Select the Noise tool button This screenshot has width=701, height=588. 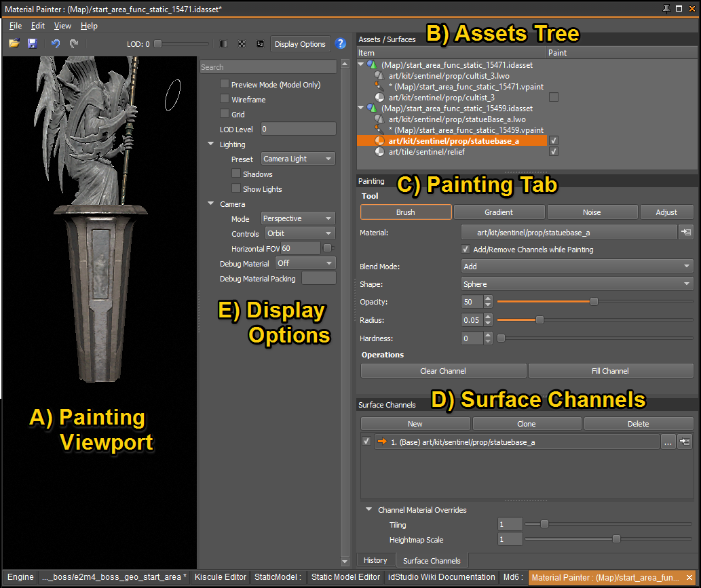pos(592,212)
